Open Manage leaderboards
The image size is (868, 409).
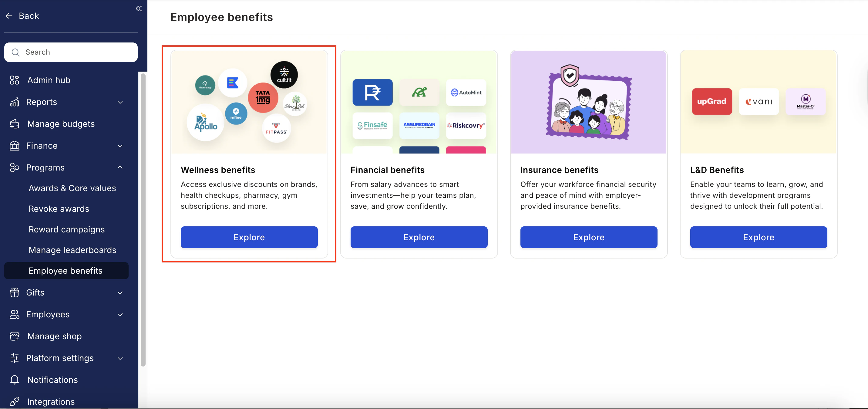point(72,250)
